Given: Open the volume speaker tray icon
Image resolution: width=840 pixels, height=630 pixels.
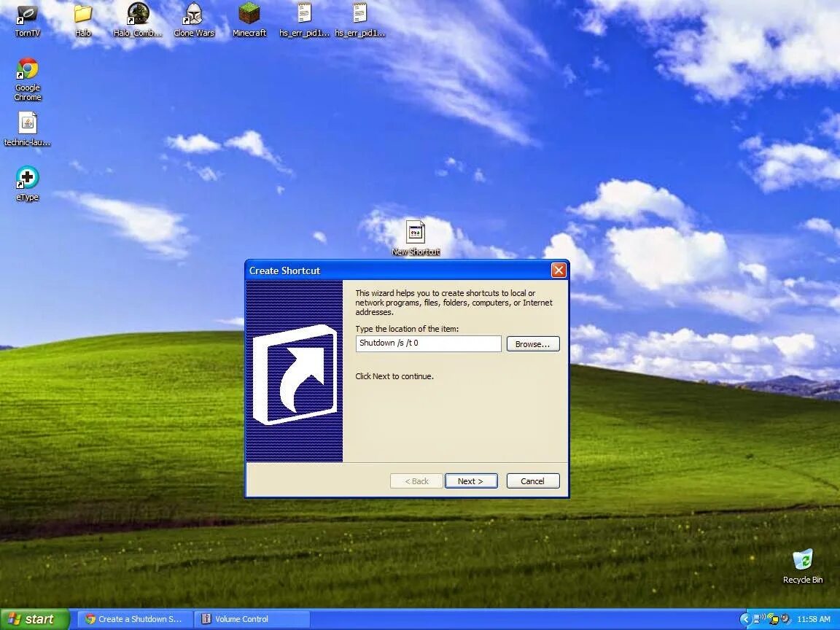Looking at the screenshot, I should click(786, 619).
